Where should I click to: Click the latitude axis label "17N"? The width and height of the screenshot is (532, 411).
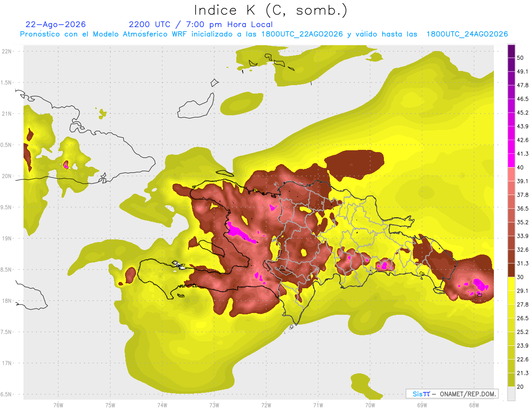point(7,363)
